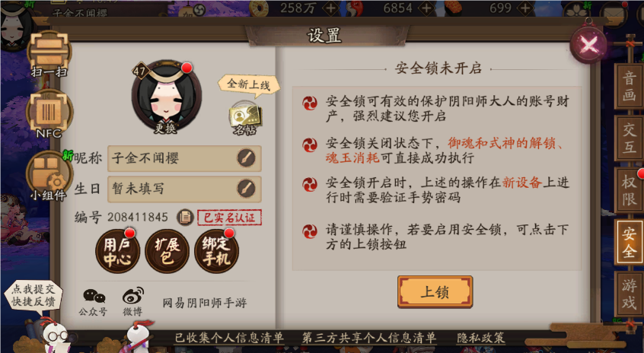Open the 第三方共享个人信息清单 link
Screen dimensions: 644x353
click(369, 338)
